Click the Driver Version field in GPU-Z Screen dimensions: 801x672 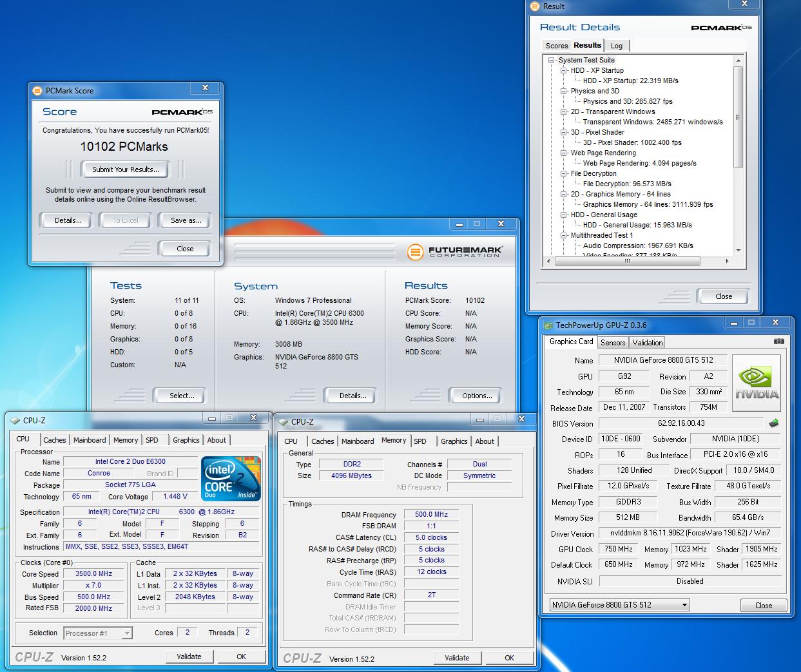(690, 533)
